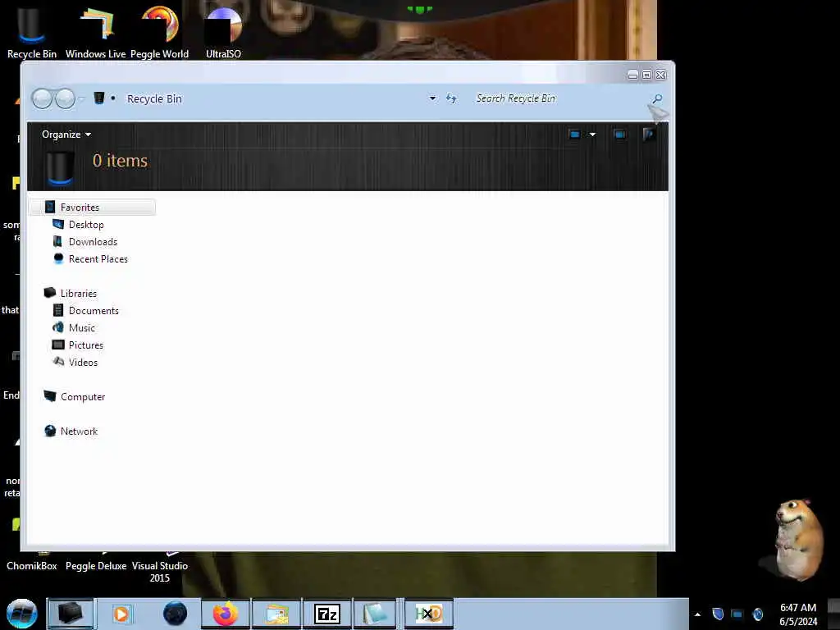Open the notepad taskbar icon
The image size is (840, 630).
[x=374, y=614]
